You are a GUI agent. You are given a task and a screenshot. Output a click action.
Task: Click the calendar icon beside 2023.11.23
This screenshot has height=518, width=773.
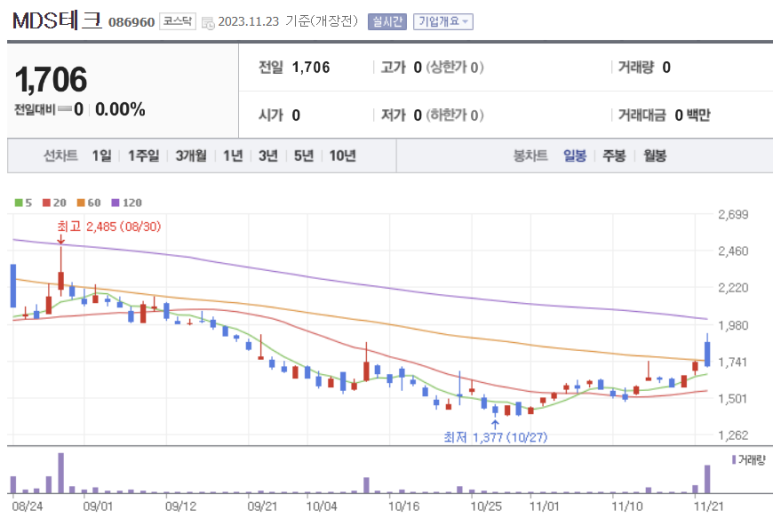208,23
